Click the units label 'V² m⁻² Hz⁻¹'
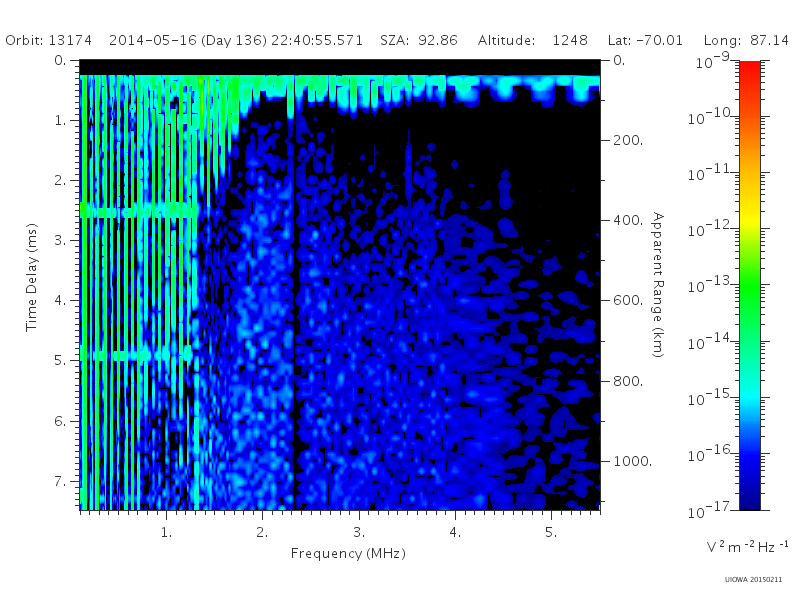 pyautogui.click(x=747, y=546)
